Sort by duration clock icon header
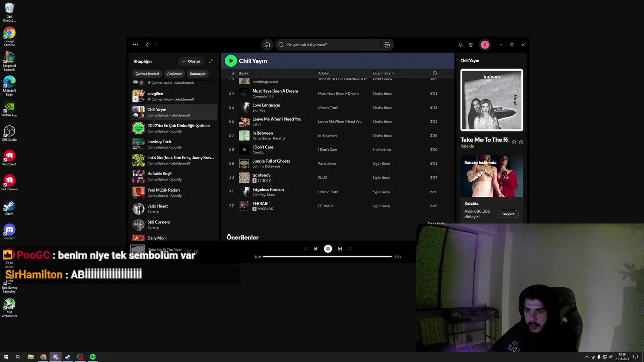This screenshot has width=644, height=362. 435,73
